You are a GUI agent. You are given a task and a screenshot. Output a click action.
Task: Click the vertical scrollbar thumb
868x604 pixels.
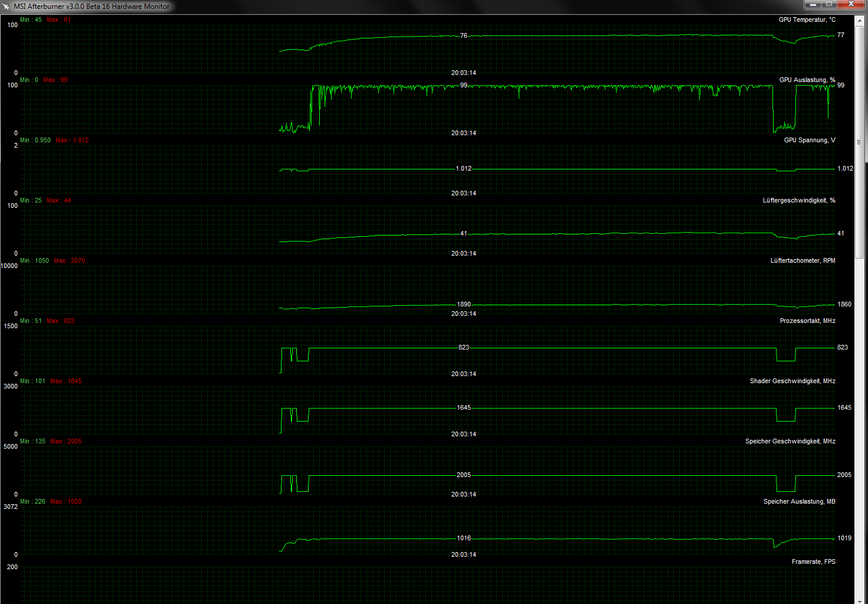pyautogui.click(x=859, y=142)
